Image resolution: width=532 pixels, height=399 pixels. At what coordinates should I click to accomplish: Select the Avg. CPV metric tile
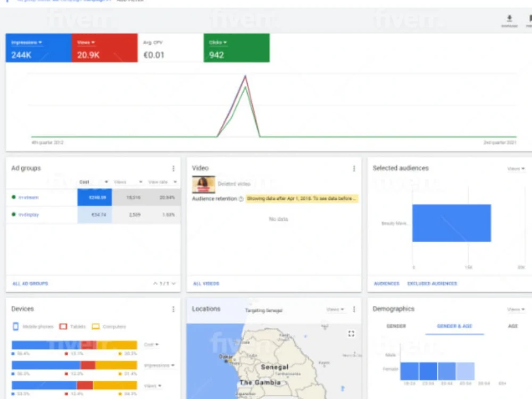tap(171, 48)
